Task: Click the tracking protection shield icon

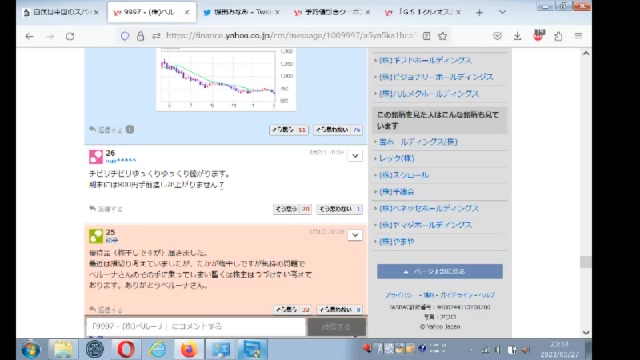Action: (x=125, y=36)
